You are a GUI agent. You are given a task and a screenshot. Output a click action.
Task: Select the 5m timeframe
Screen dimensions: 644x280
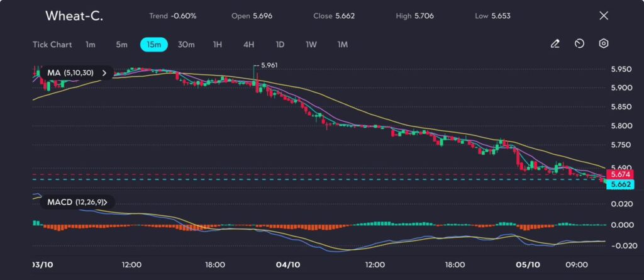[121, 45]
